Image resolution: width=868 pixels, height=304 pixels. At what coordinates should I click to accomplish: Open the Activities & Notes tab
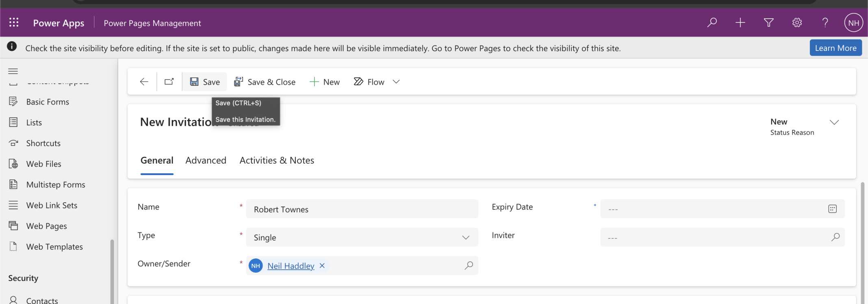click(277, 160)
